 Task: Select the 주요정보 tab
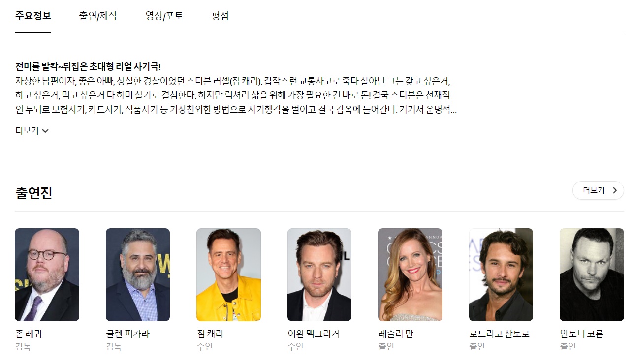tap(33, 16)
